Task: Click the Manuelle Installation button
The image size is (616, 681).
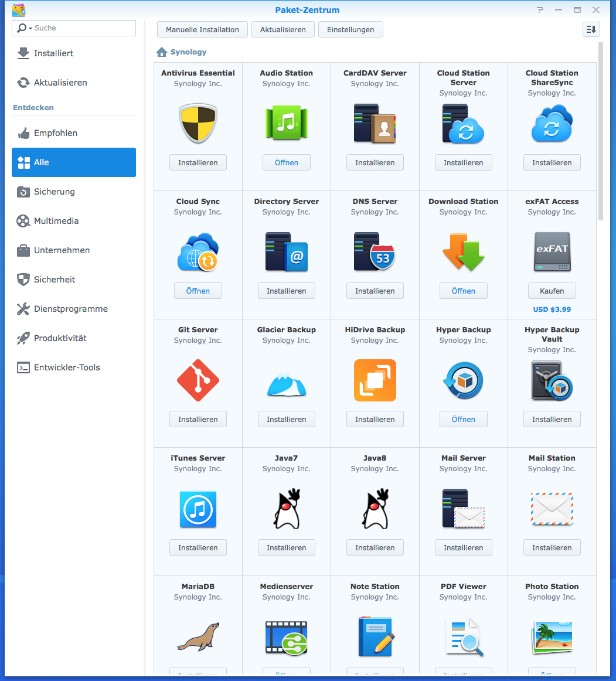Action: pos(202,29)
